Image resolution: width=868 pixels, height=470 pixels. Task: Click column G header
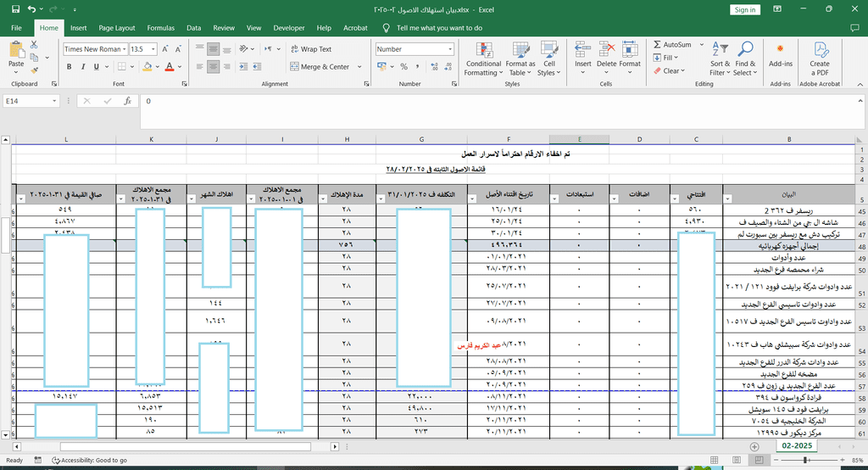[421, 140]
